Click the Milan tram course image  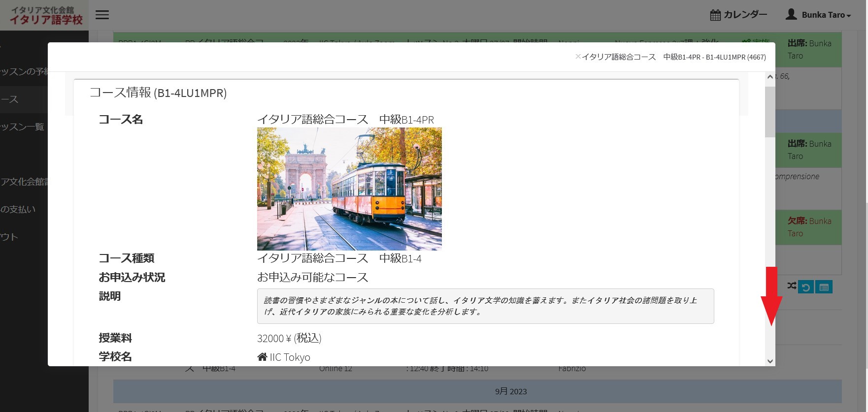[349, 189]
